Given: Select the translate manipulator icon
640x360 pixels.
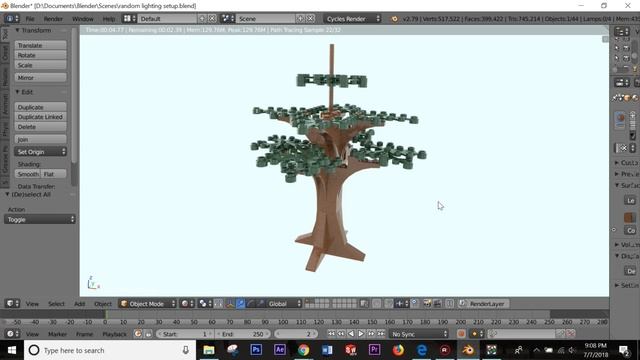Looking at the screenshot, I should [240, 304].
